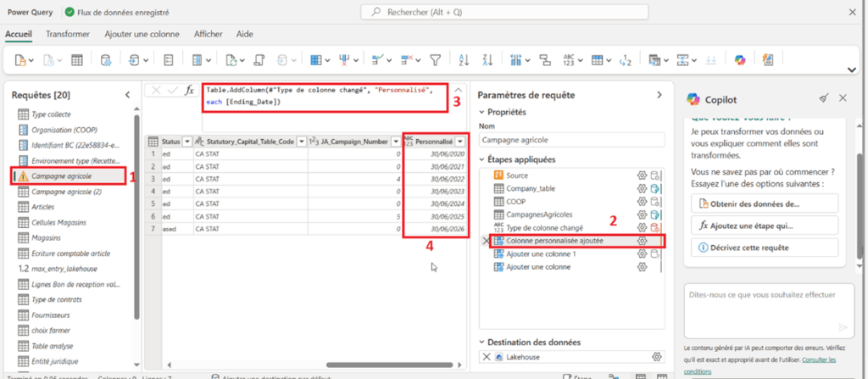Collapse the Propriétés section
Viewport: 868px width, 379px height.
coord(483,112)
